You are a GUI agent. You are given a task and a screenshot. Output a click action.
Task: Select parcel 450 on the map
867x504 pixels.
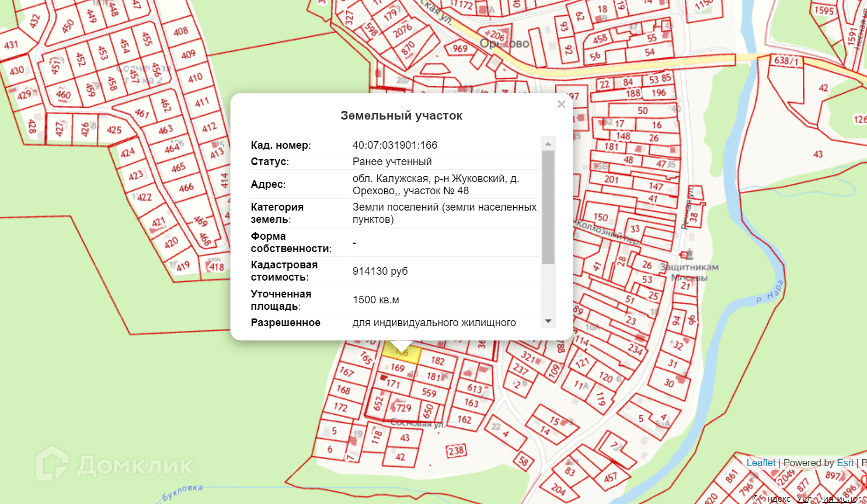68,26
